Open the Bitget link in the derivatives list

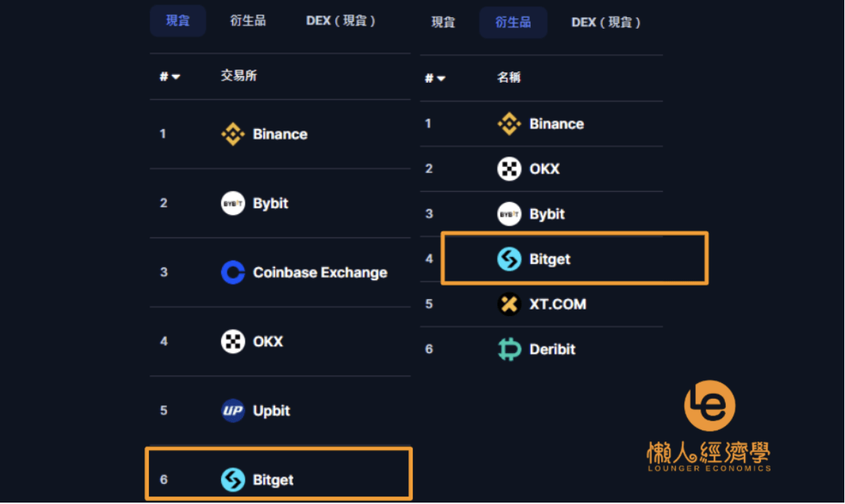tap(550, 259)
